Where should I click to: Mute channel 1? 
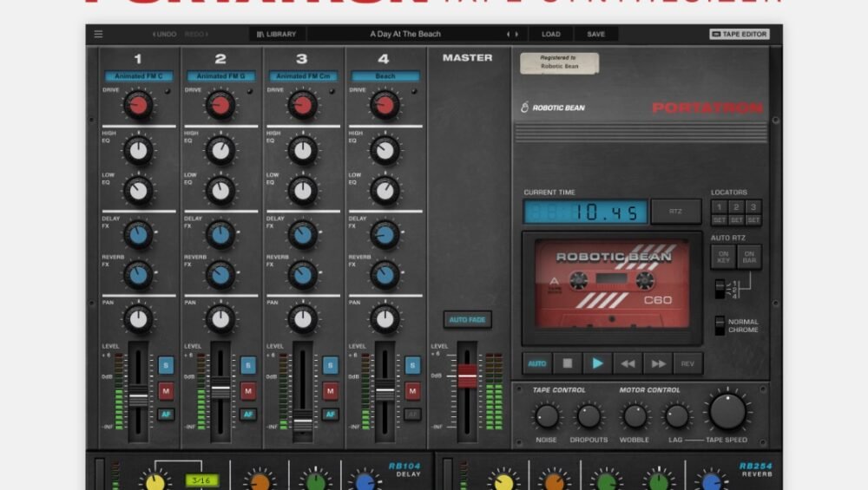coord(166,391)
